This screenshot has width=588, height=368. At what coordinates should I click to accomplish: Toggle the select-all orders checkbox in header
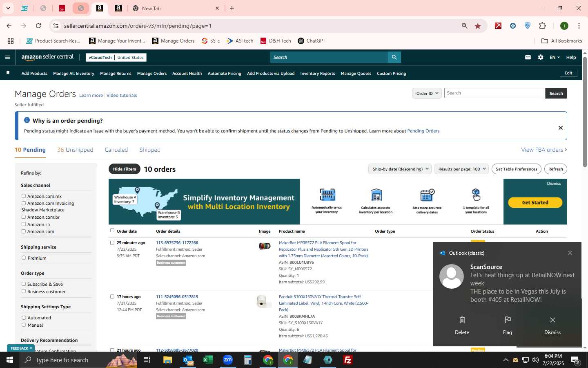(112, 231)
